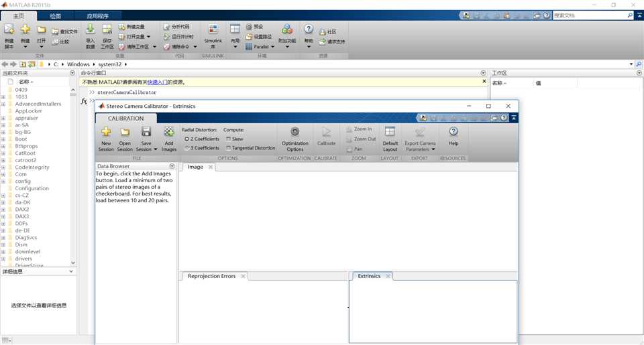Open Optimization Options gear icon

pos(295,132)
